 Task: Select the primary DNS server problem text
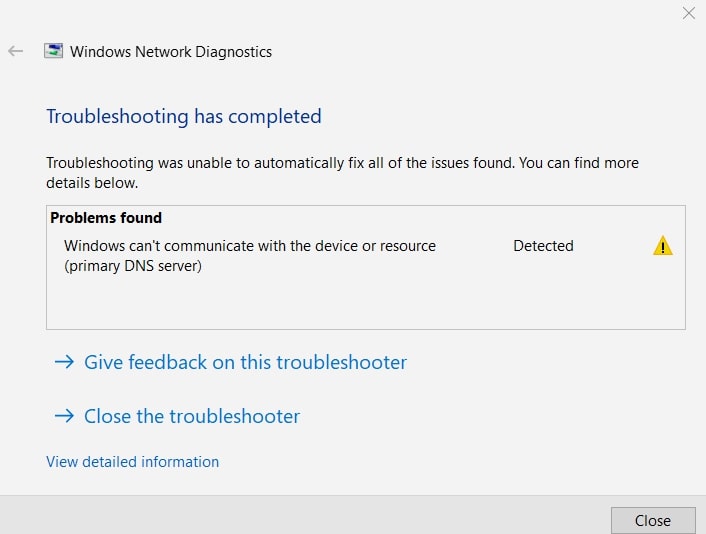click(250, 256)
